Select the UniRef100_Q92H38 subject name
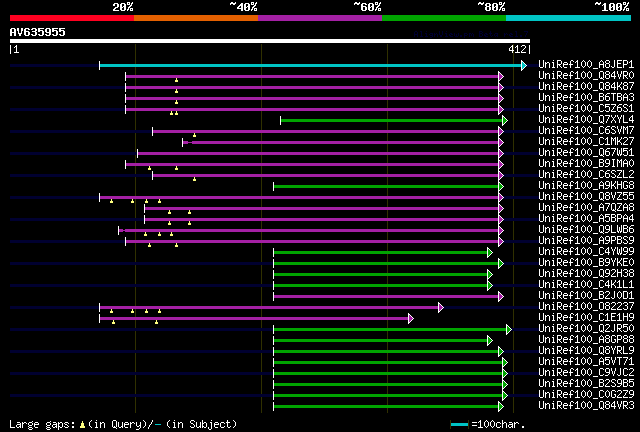The height and width of the screenshot is (432, 640). click(586, 274)
